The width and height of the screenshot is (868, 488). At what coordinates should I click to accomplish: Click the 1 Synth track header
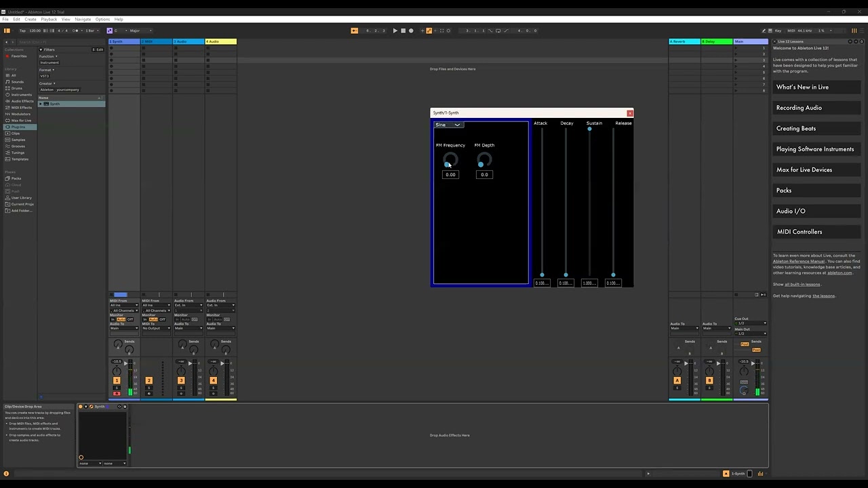click(x=124, y=42)
